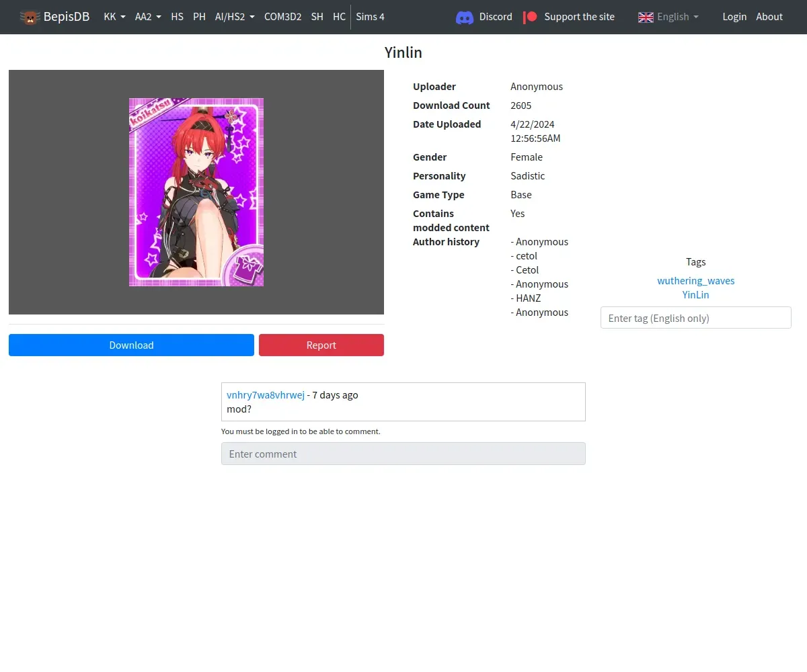Click the Discord logo icon
807x672 pixels.
[x=465, y=17]
